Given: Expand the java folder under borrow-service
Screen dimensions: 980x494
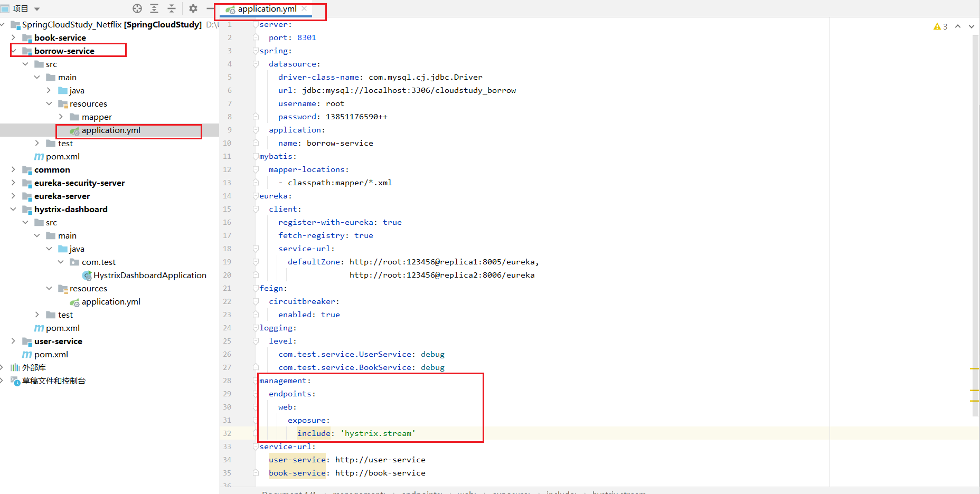Looking at the screenshot, I should point(49,90).
